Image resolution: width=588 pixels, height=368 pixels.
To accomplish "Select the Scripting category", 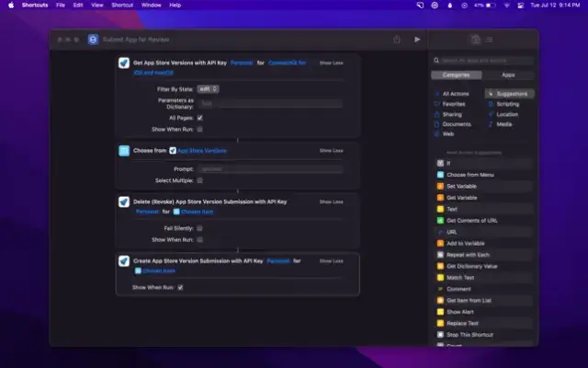I will (504, 104).
